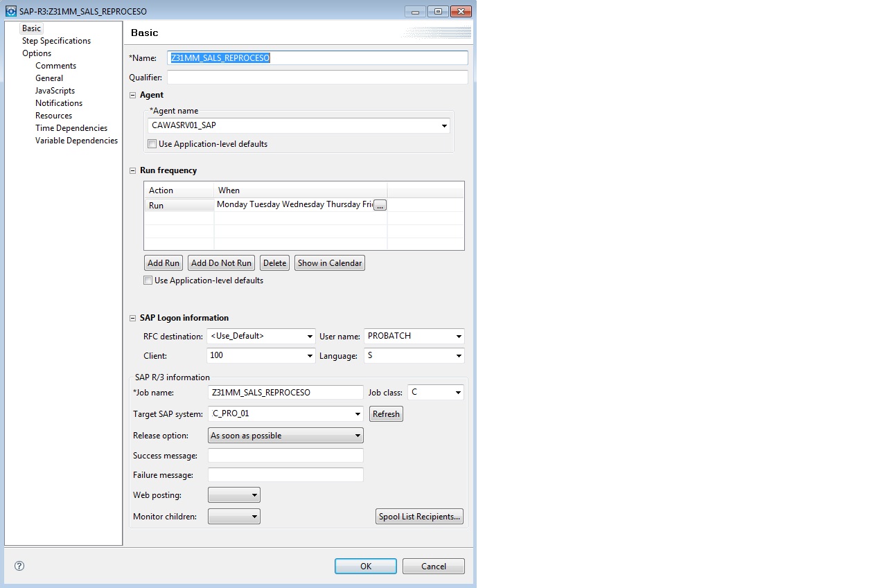Screen dimensions: 882x588
Task: Open the run schedule ellipsis editor
Action: 380,204
